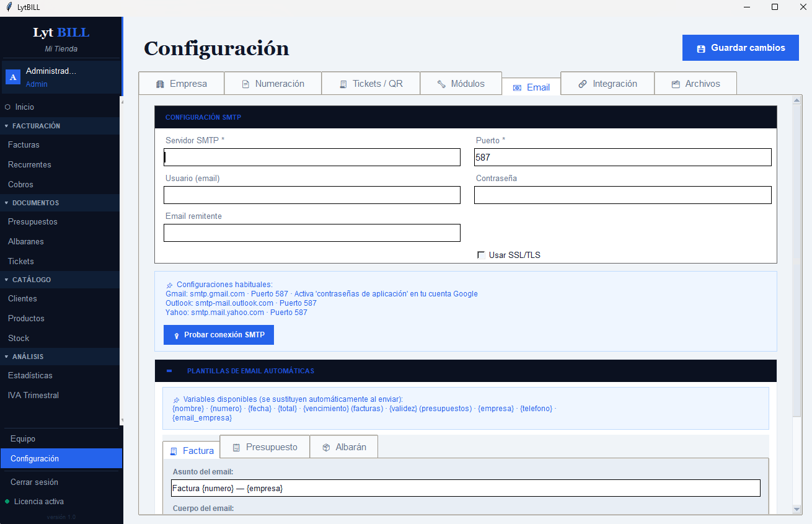
Task: Click the document icon on Numeración tab
Action: (245, 84)
